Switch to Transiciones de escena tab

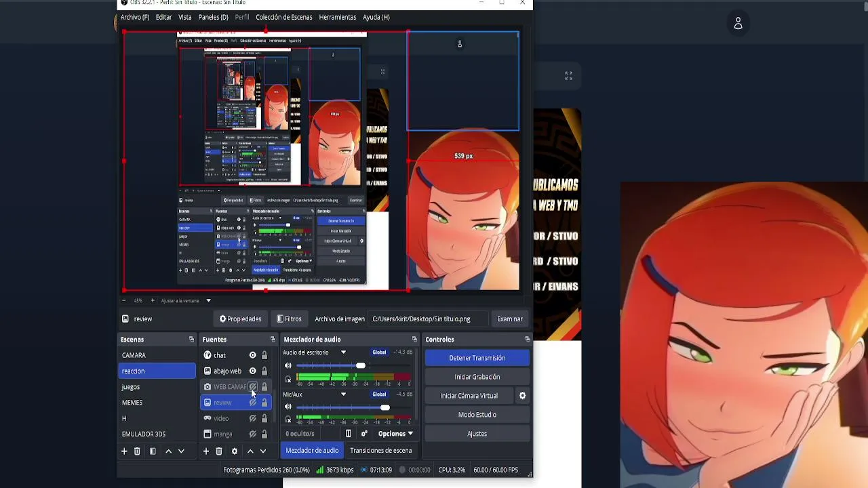click(380, 450)
